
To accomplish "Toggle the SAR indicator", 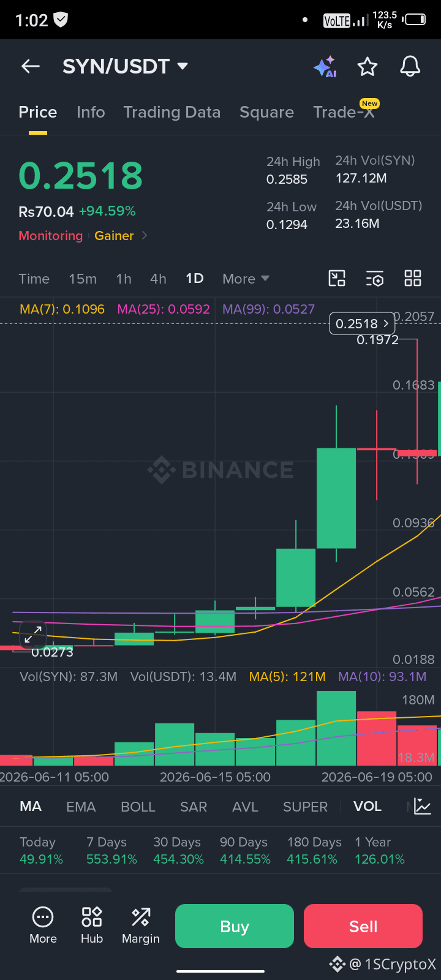I will tap(194, 807).
